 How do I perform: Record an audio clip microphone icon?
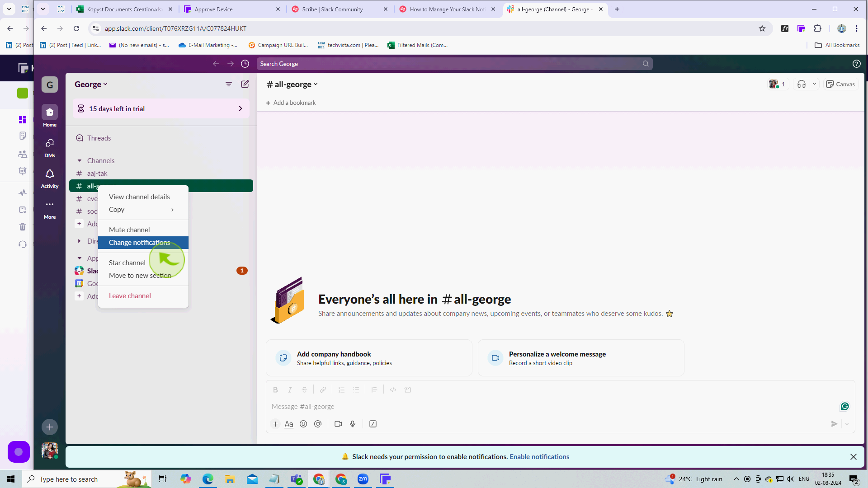pos(353,424)
